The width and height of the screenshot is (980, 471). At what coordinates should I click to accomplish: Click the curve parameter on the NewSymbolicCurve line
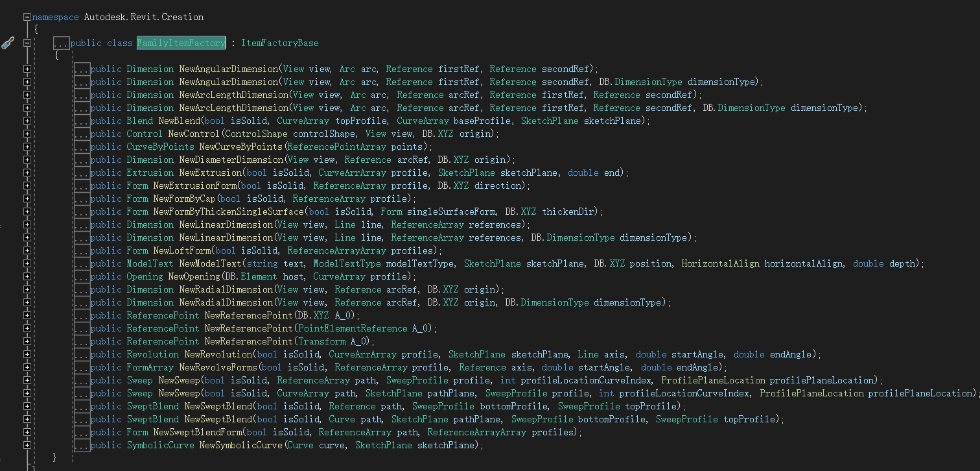click(331, 445)
